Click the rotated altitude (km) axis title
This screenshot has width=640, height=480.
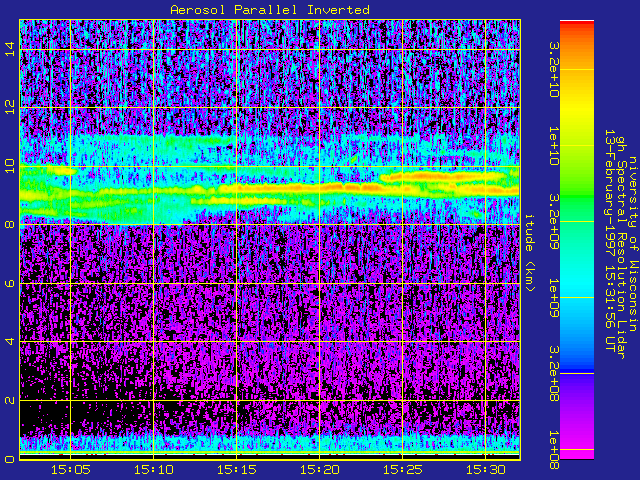coord(529,253)
